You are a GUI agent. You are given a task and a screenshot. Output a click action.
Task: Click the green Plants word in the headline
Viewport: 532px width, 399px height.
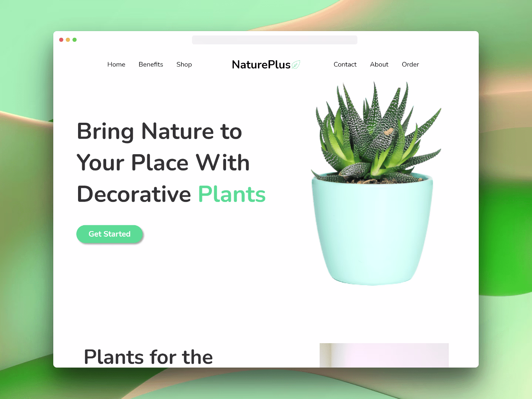tap(231, 195)
